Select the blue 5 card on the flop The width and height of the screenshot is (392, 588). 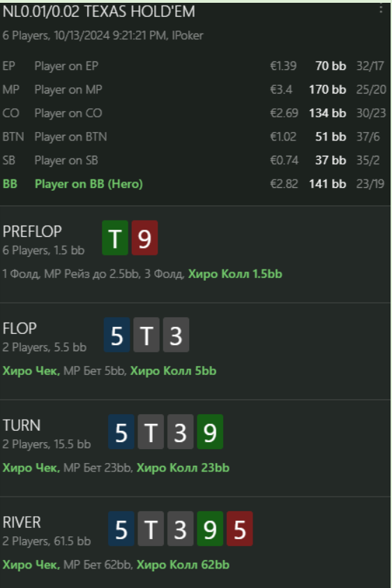116,335
